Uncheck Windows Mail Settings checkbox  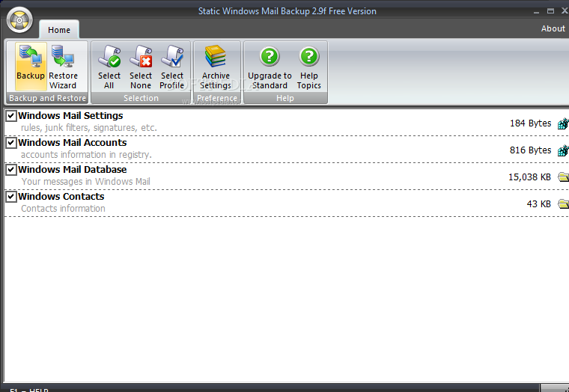point(11,116)
